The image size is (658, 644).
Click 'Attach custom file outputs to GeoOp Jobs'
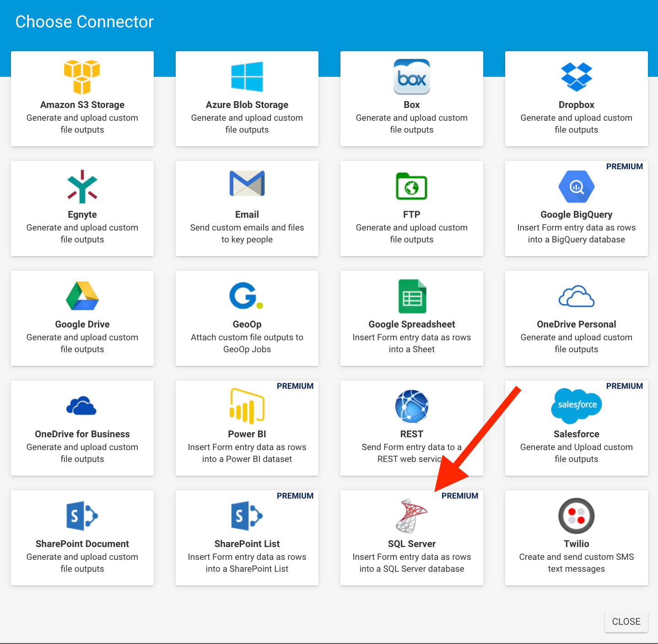pos(247,343)
